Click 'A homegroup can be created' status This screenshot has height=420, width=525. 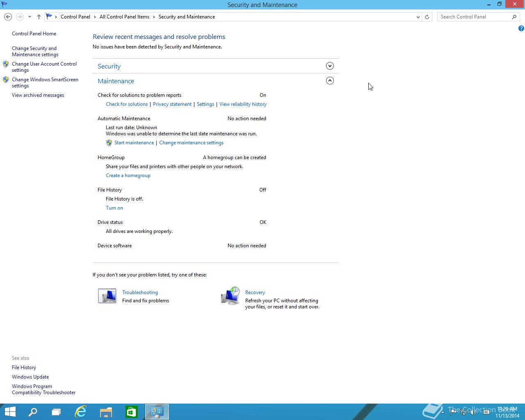pyautogui.click(x=234, y=157)
